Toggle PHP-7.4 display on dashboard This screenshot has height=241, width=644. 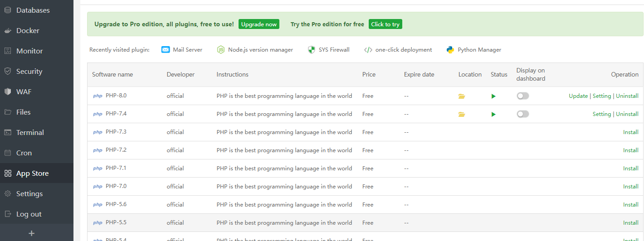(523, 114)
